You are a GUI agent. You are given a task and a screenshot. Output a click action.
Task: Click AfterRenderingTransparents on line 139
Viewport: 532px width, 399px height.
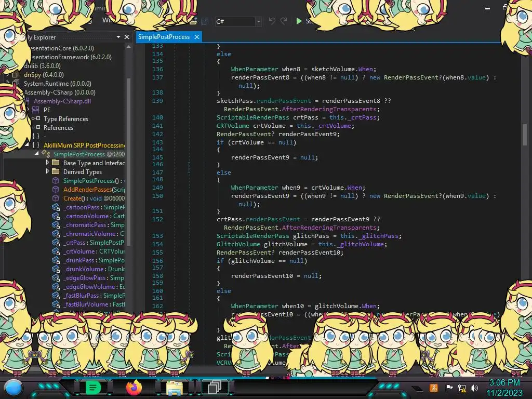[329, 109]
